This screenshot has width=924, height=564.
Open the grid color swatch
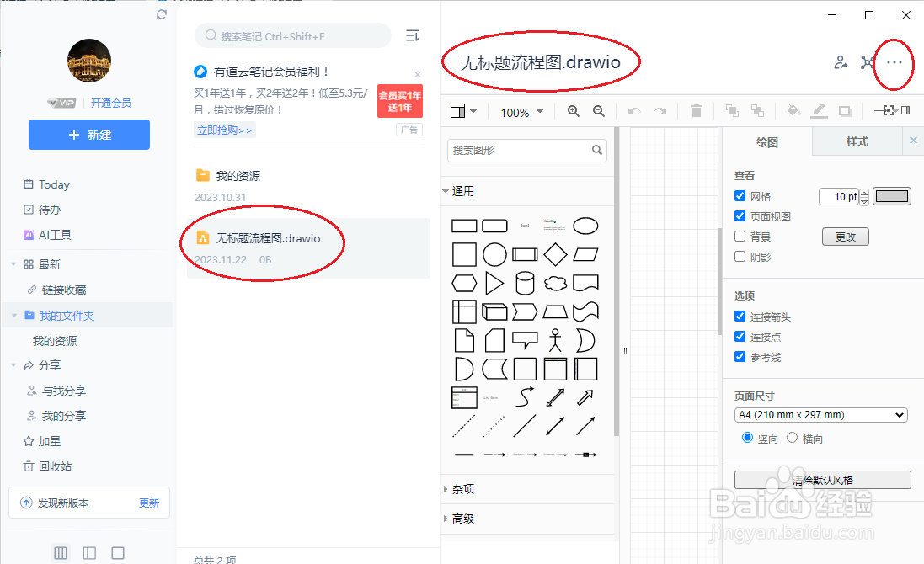(x=892, y=196)
